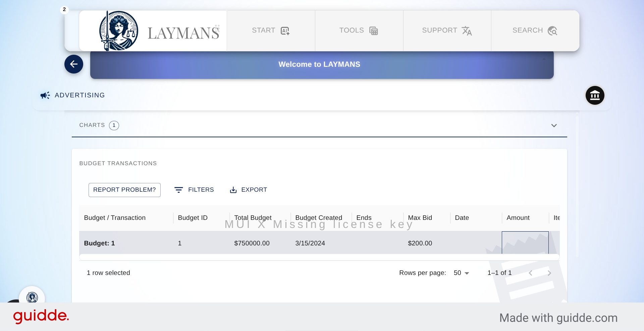This screenshot has width=644, height=331.
Task: Go to previous page of table
Action: click(530, 273)
